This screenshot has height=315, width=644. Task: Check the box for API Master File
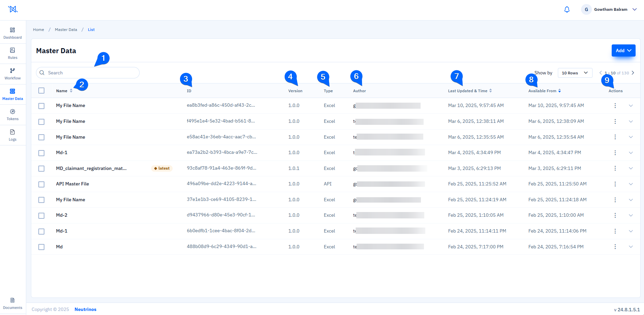pos(41,184)
